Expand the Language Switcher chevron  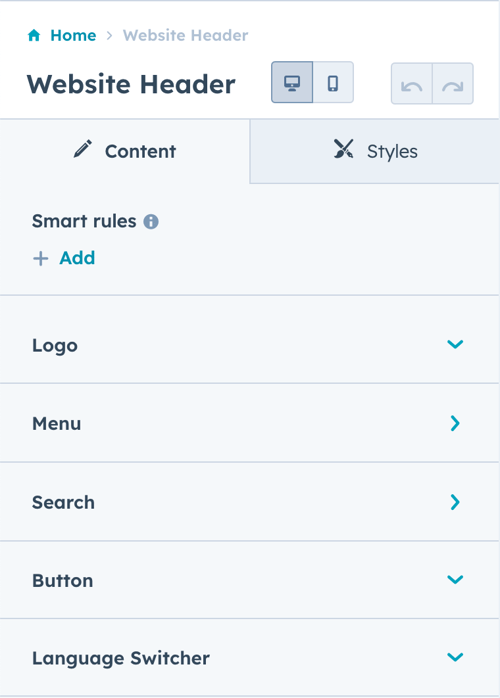(x=455, y=657)
